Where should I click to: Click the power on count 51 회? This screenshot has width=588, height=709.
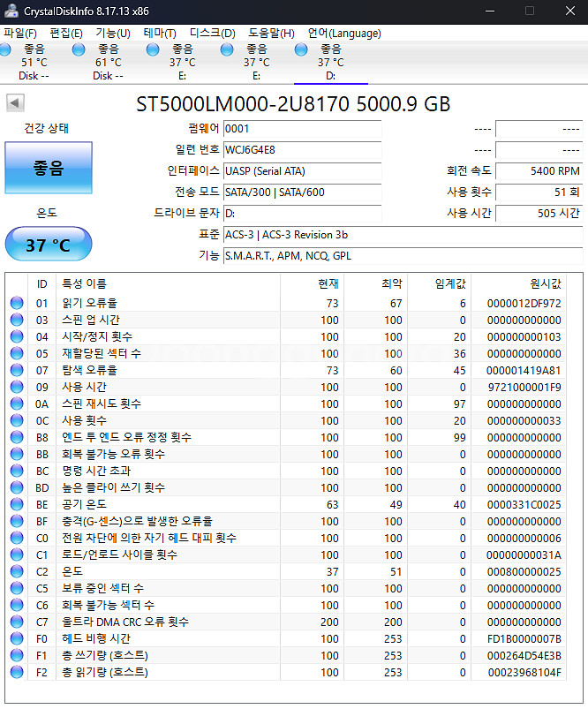539,192
